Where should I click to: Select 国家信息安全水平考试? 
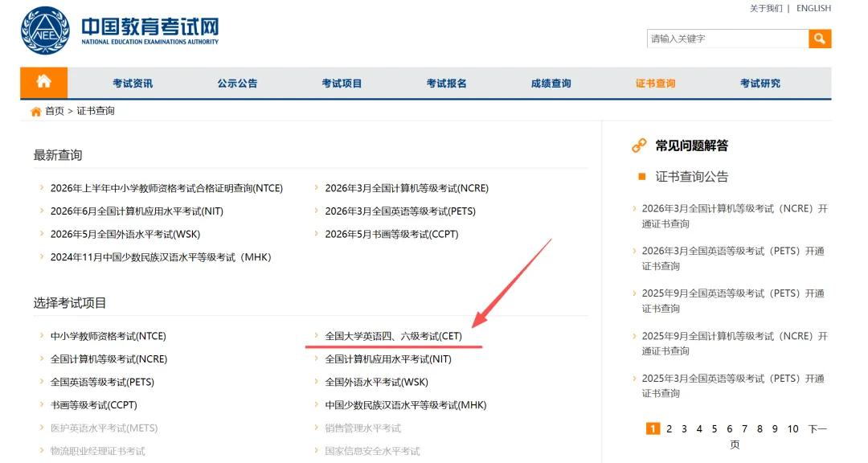pyautogui.click(x=373, y=451)
